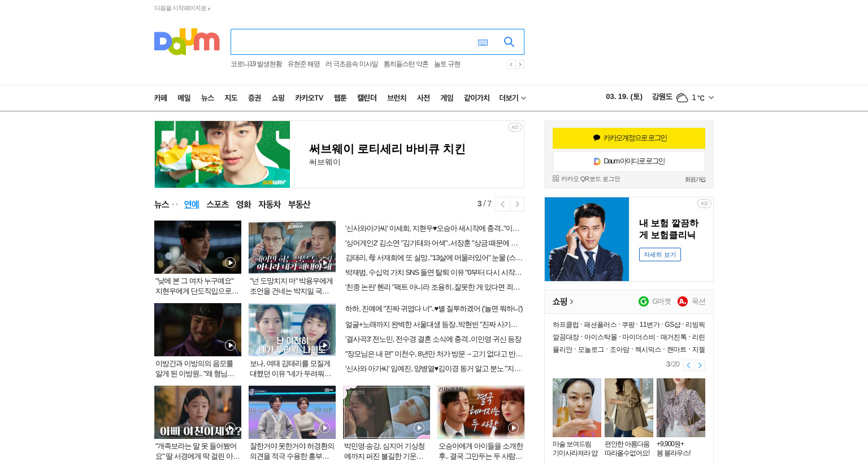Click the cloudy weather icon
This screenshot has height=466, width=868.
click(x=682, y=98)
